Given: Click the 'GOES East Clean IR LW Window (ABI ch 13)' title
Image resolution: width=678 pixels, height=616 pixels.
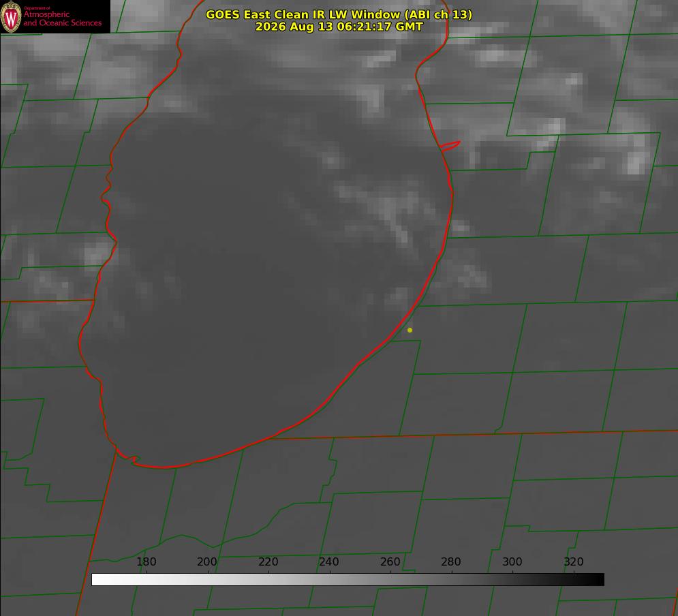Looking at the screenshot, I should click(339, 14).
